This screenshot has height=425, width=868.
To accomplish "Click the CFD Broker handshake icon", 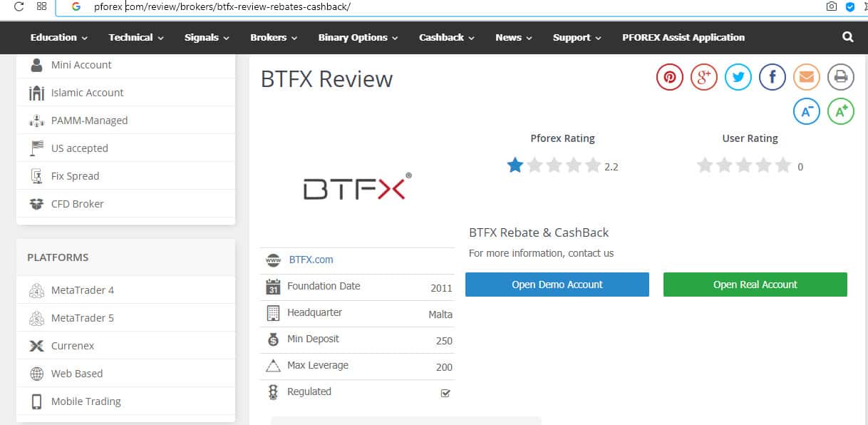I will point(36,204).
